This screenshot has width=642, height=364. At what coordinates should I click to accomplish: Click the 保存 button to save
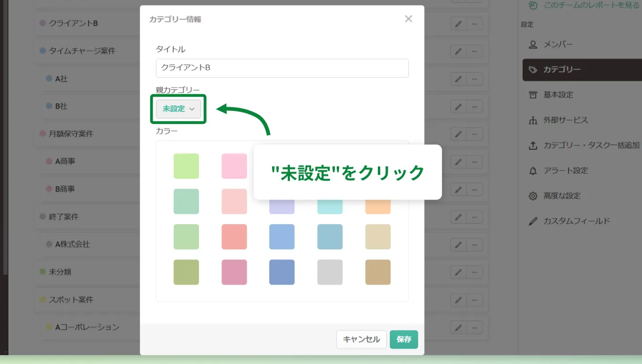point(403,340)
